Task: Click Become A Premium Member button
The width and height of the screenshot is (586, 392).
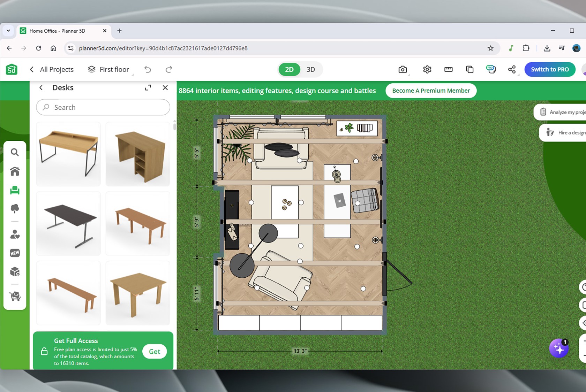Action: point(431,91)
